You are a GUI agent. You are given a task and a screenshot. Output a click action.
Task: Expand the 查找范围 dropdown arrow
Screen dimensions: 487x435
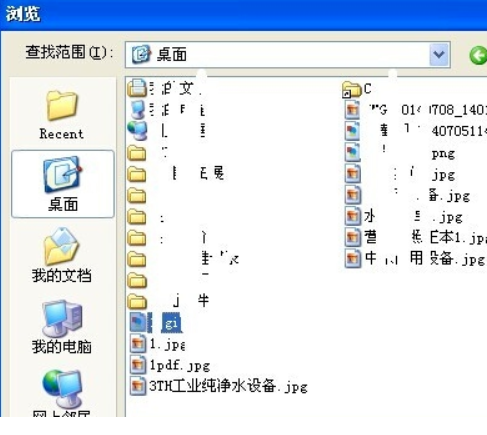point(439,54)
